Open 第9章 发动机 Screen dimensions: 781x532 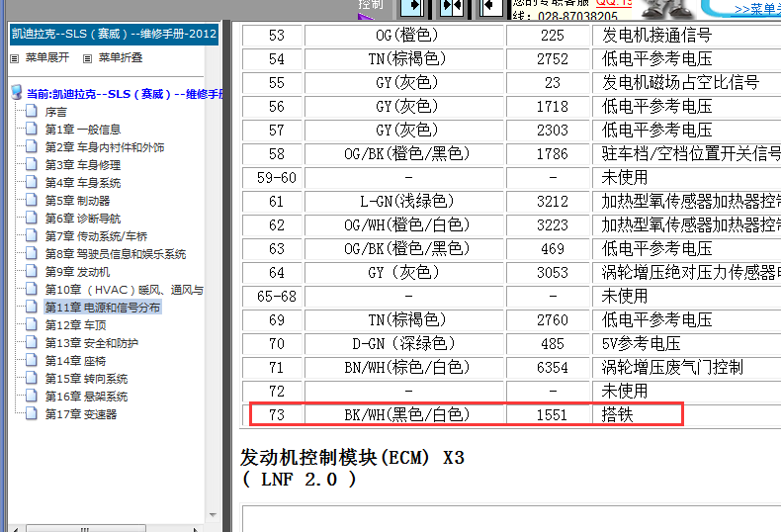point(77,272)
